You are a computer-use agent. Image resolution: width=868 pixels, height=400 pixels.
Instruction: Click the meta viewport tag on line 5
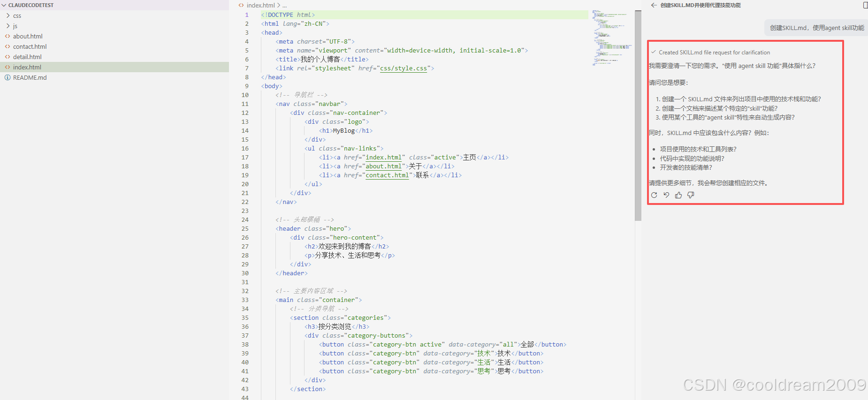(x=402, y=51)
